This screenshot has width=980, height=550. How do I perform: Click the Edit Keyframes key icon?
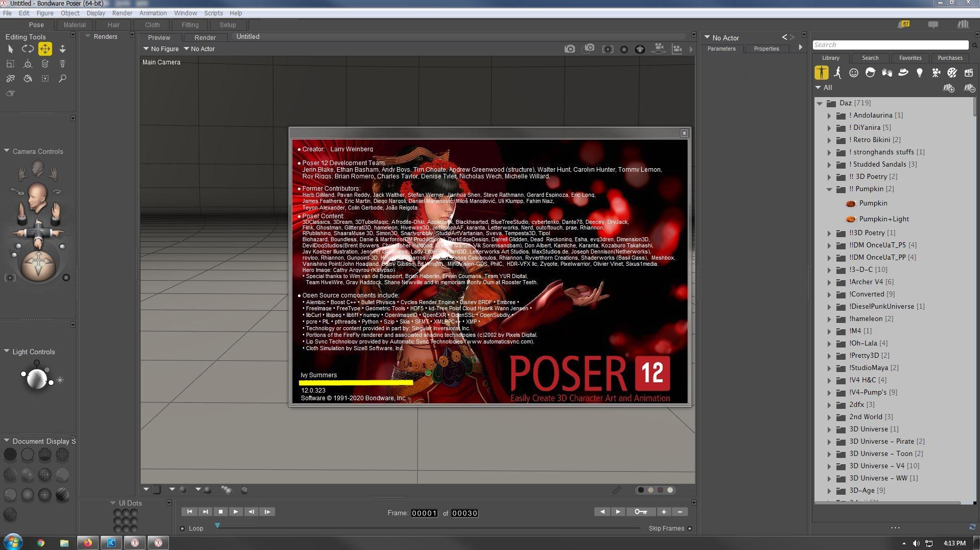tap(641, 512)
